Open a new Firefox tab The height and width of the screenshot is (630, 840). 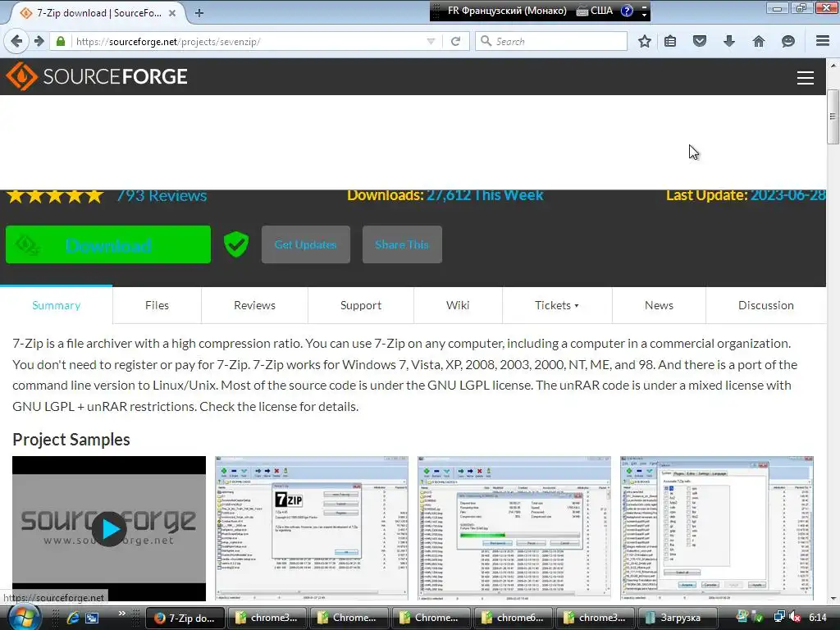point(199,13)
